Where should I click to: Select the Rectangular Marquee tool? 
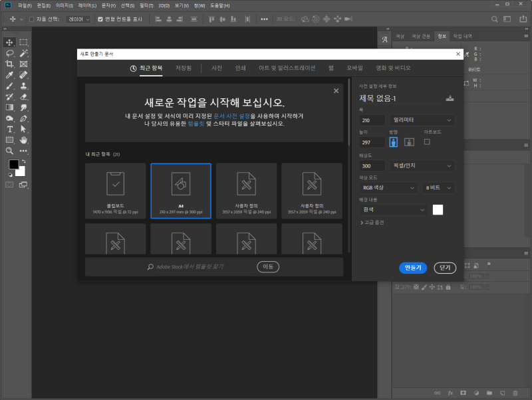(23, 43)
